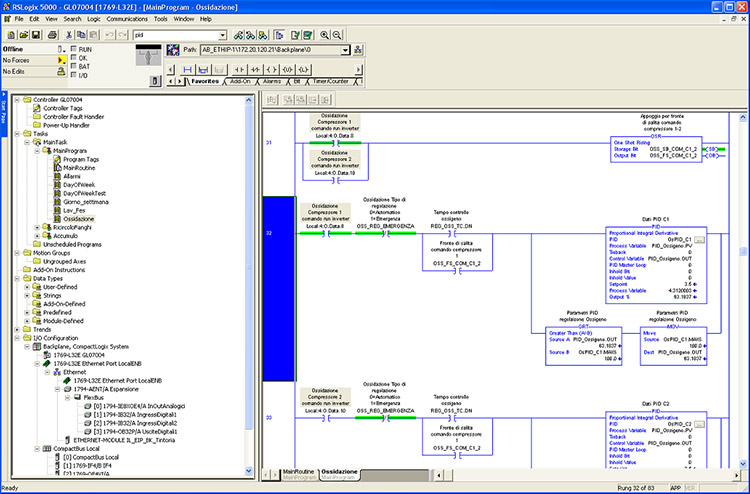
Task: Select 1794-IB32/A IngressiDigitali1 module
Action: coord(135,415)
